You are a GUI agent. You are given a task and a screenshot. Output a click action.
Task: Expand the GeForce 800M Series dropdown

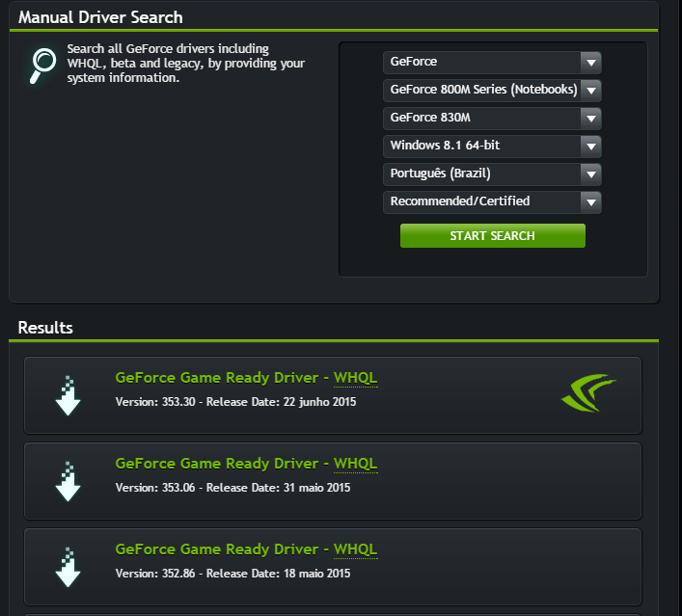492,91
